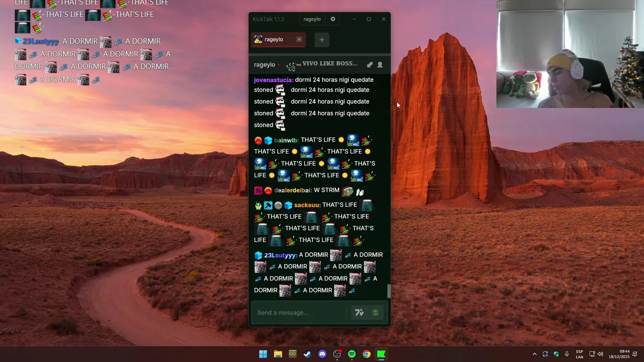Focus the Send a message input

[299, 312]
